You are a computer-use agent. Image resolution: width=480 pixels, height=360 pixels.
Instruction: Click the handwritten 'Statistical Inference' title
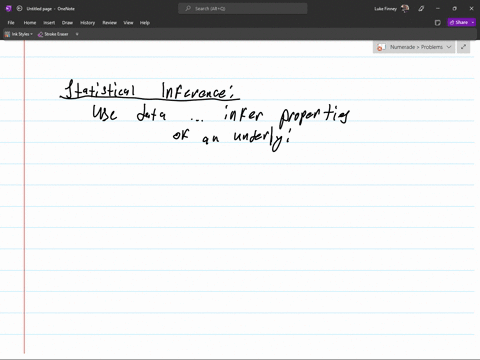coord(150,90)
